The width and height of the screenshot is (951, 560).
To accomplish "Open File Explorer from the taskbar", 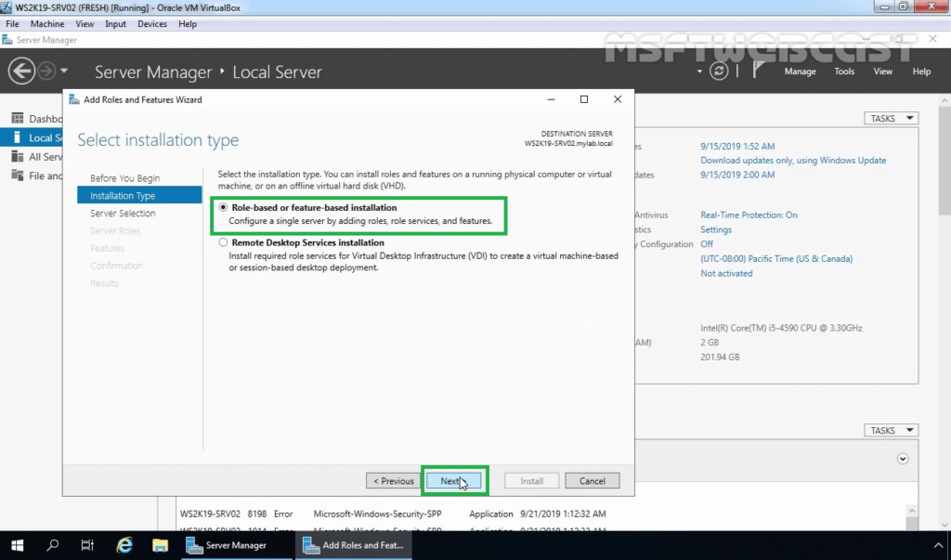I will click(160, 545).
